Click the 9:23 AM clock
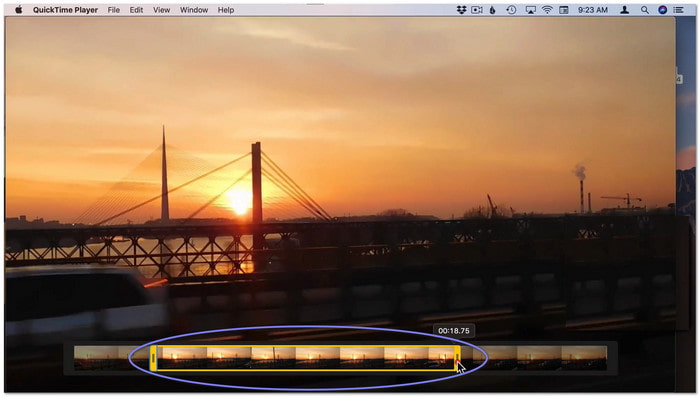The image size is (700, 397). (x=592, y=10)
